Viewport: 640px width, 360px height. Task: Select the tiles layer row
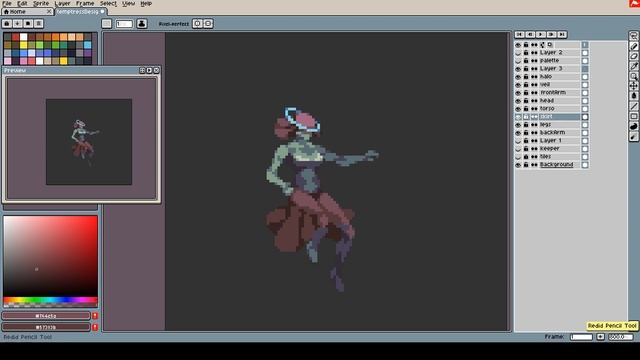click(559, 156)
